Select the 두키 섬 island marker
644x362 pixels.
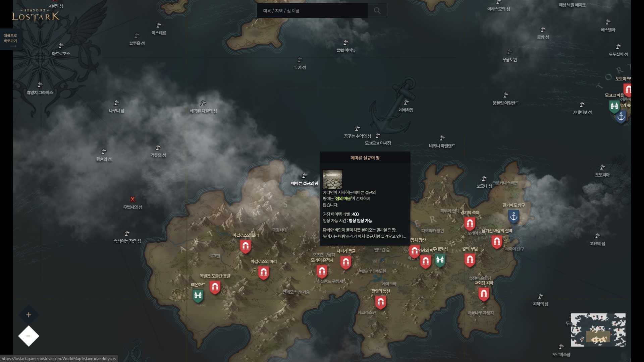click(x=300, y=60)
